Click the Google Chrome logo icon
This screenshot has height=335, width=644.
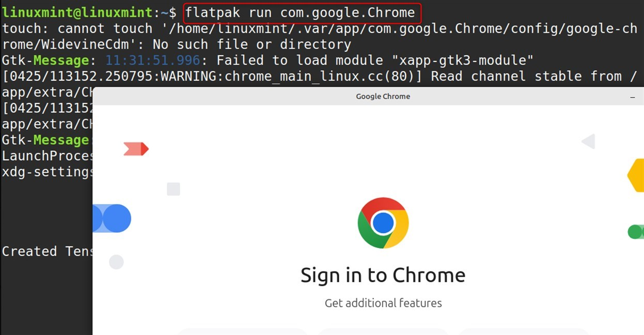(383, 223)
